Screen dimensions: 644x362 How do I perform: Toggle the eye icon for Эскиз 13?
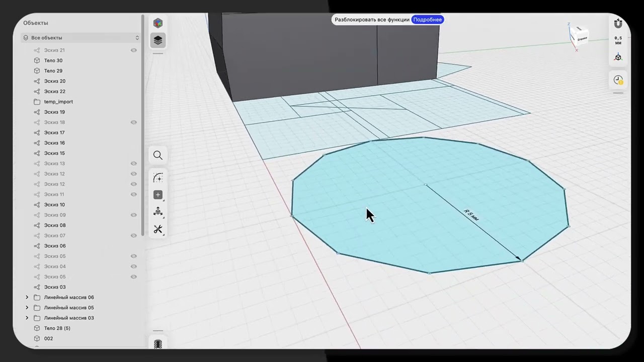coord(134,163)
